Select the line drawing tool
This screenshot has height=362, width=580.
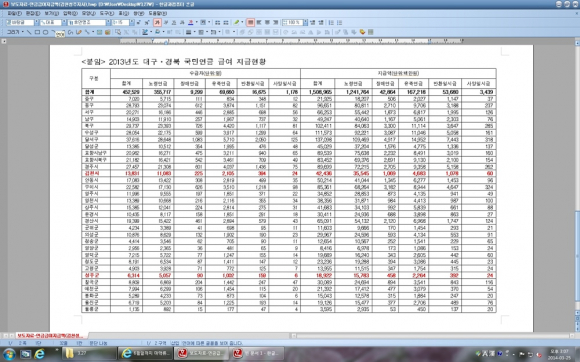click(x=29, y=32)
